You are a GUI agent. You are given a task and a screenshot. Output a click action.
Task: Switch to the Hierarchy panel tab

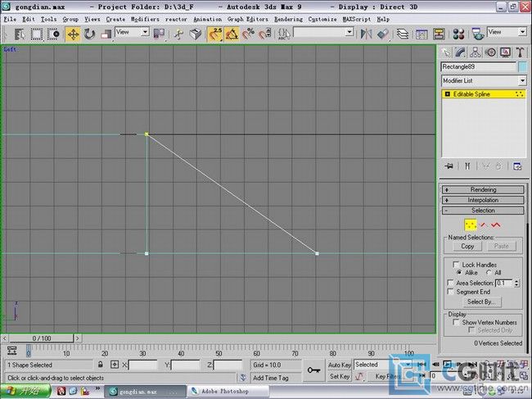tap(476, 52)
